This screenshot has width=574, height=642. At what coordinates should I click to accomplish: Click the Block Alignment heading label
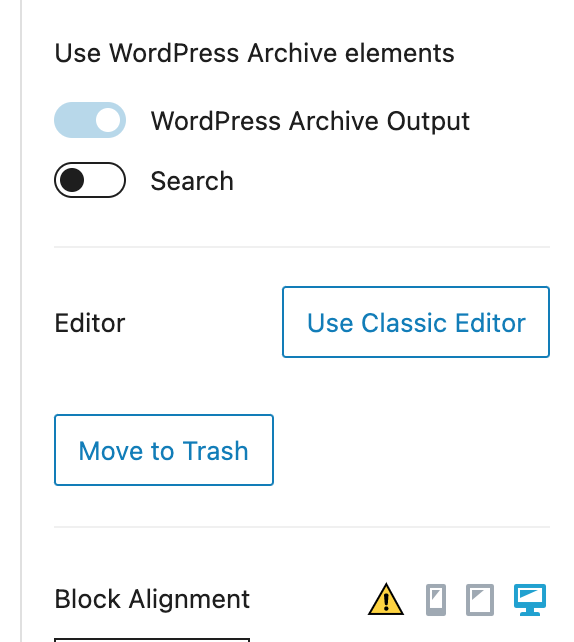pyautogui.click(x=152, y=599)
